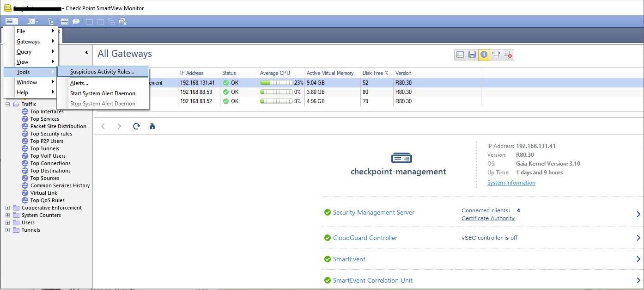The image size is (644, 290).
Task: Expand the Tunnels folder
Action: [8, 230]
